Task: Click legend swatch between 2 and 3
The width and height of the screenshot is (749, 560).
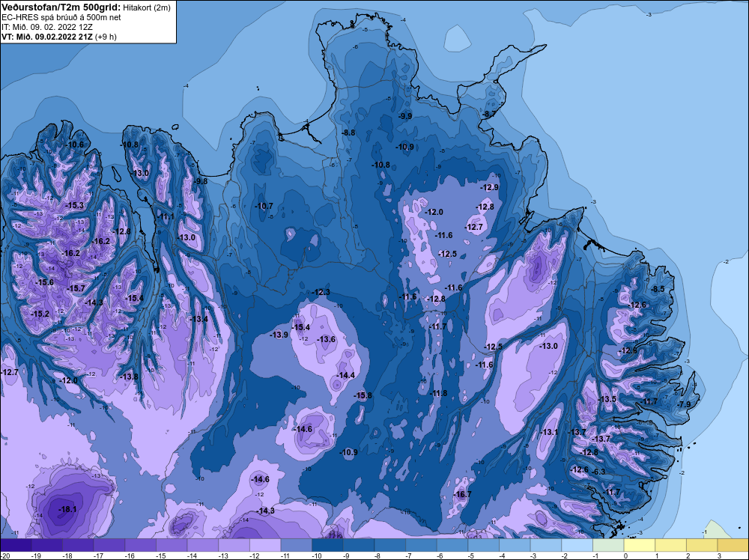Action: pos(703,546)
